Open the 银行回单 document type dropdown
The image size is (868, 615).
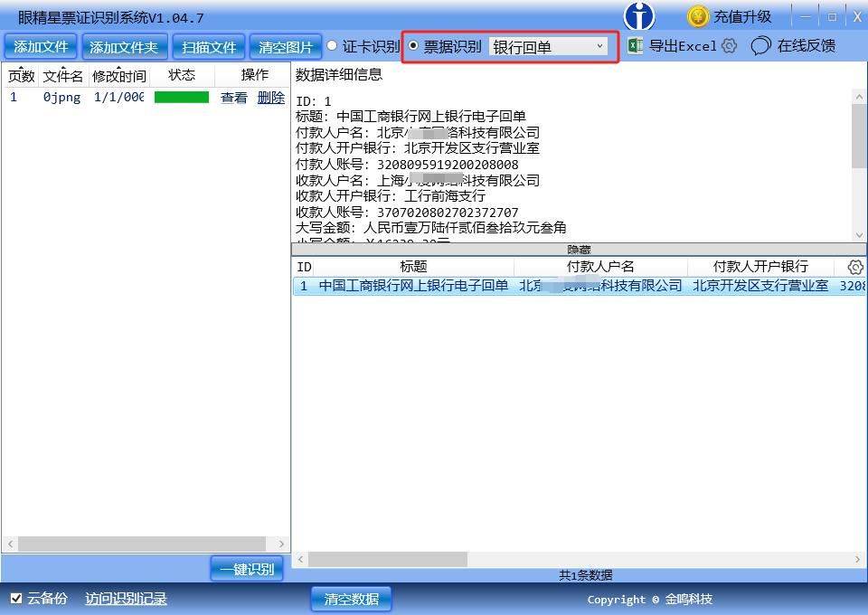pos(549,46)
